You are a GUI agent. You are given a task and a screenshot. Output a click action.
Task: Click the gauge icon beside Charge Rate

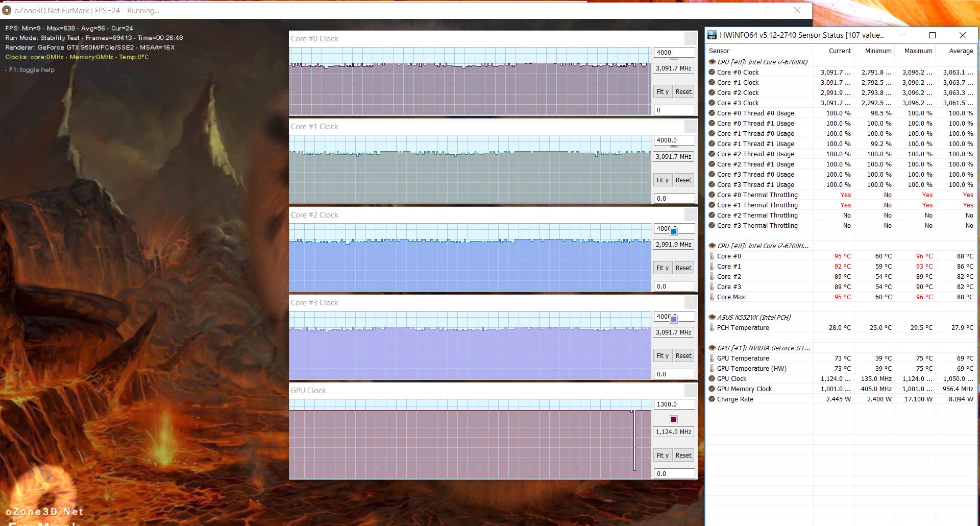point(712,399)
